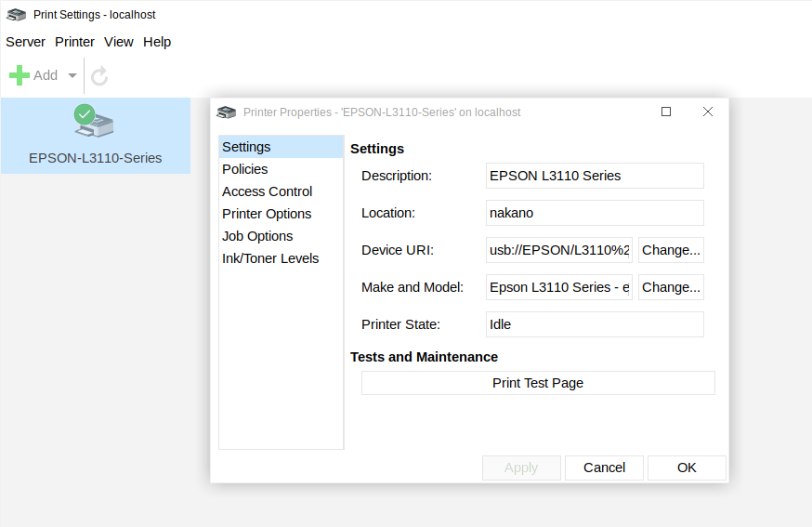This screenshot has height=527, width=812.
Task: Click the Add button label text
Action: click(46, 75)
